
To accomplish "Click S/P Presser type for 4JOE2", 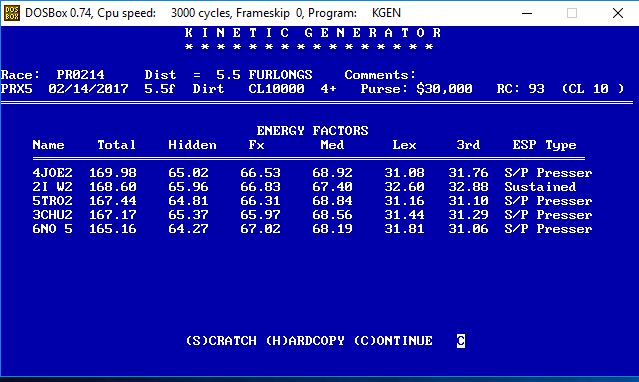I will point(549,173).
